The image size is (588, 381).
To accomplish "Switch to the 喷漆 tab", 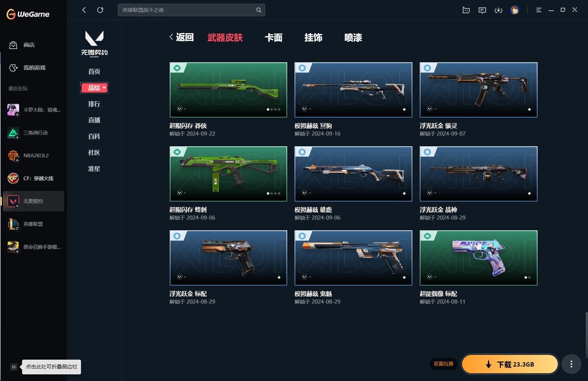I will (353, 38).
